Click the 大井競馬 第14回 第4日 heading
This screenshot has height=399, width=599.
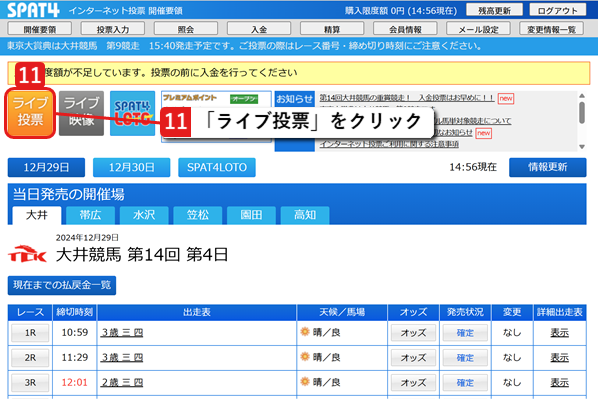point(142,255)
